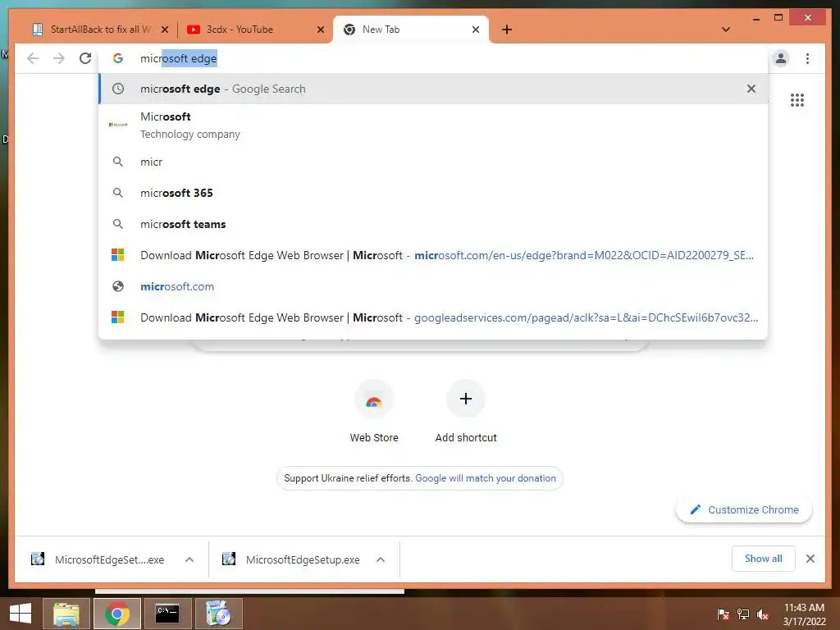This screenshot has width=840, height=630.
Task: Close the downloads bar
Action: 810,559
